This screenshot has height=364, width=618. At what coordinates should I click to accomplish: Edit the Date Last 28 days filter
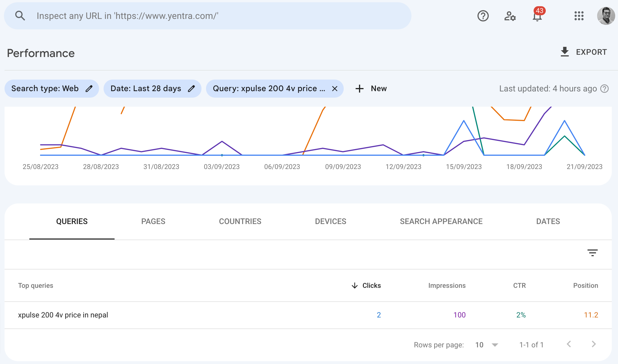tap(191, 89)
